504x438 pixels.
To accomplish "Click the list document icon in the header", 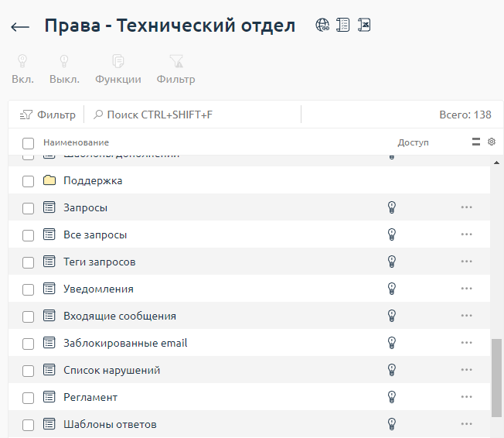I will (x=342, y=25).
